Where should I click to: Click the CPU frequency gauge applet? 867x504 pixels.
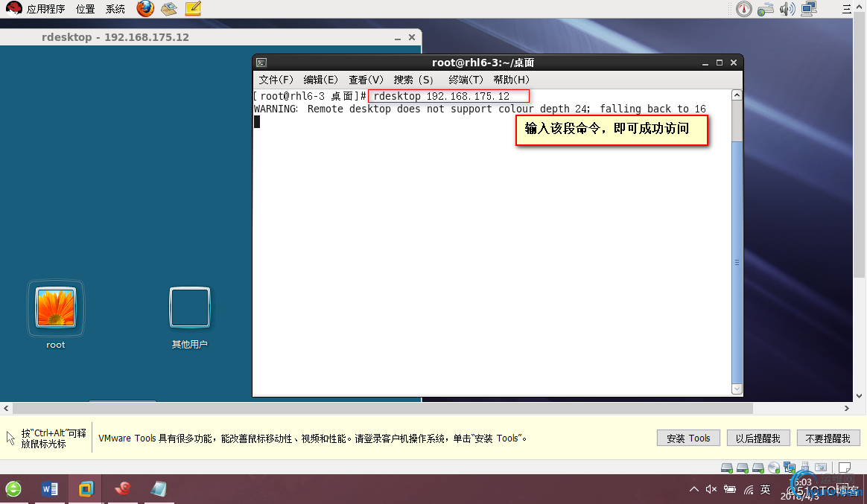743,9
